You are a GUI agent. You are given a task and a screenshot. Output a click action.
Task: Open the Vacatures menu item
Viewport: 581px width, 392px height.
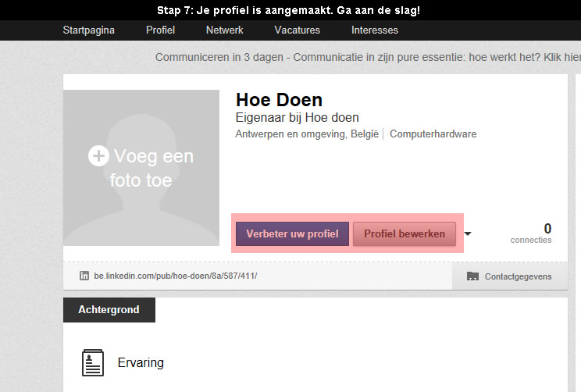[298, 30]
